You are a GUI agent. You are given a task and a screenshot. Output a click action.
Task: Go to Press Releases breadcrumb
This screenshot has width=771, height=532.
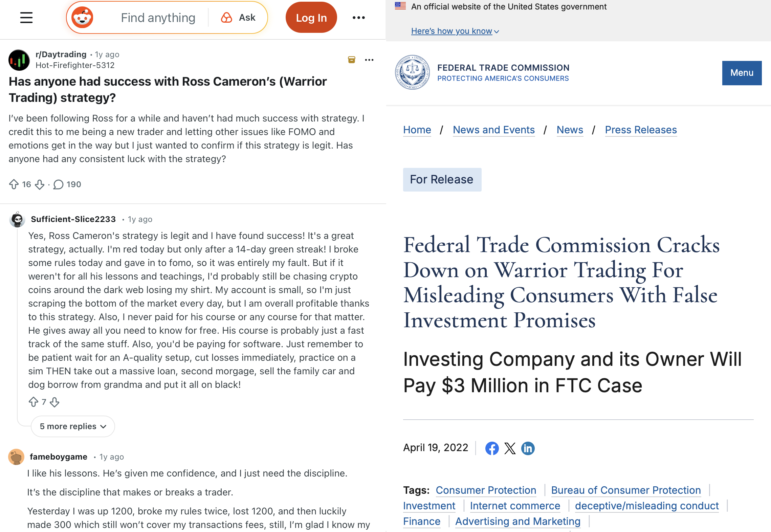tap(641, 130)
